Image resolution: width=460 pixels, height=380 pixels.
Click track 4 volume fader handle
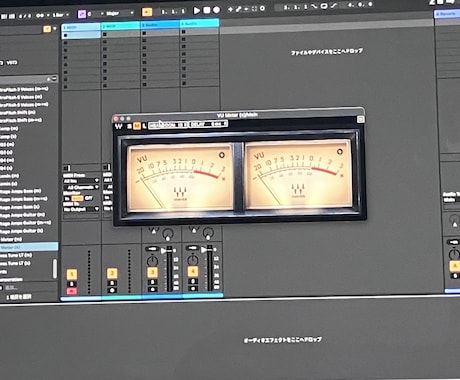click(204, 250)
